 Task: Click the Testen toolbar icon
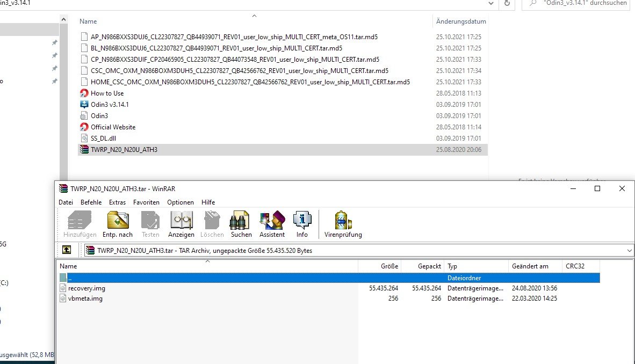[150, 220]
